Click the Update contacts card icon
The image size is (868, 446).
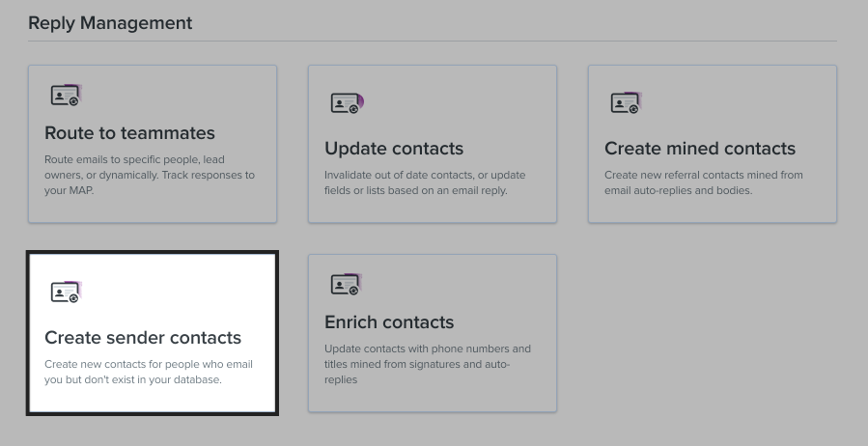pyautogui.click(x=347, y=103)
